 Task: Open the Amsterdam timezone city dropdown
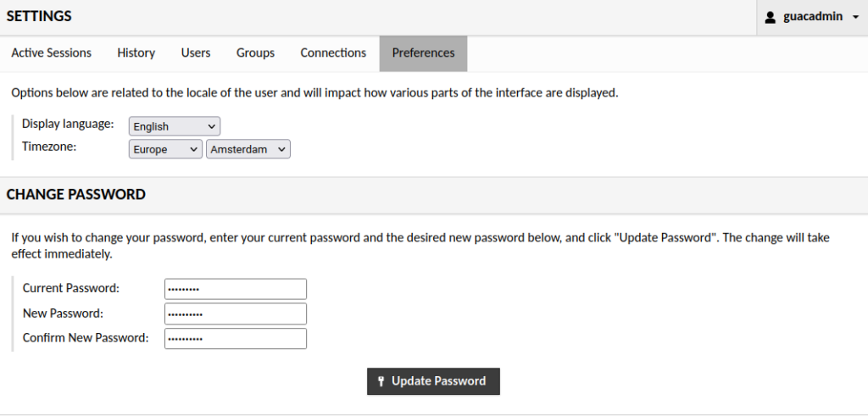pyautogui.click(x=248, y=149)
